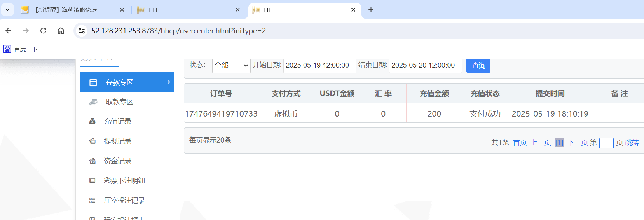This screenshot has width=644, height=220.
Task: Click the 资金记录 wallet icon
Action: (x=92, y=161)
